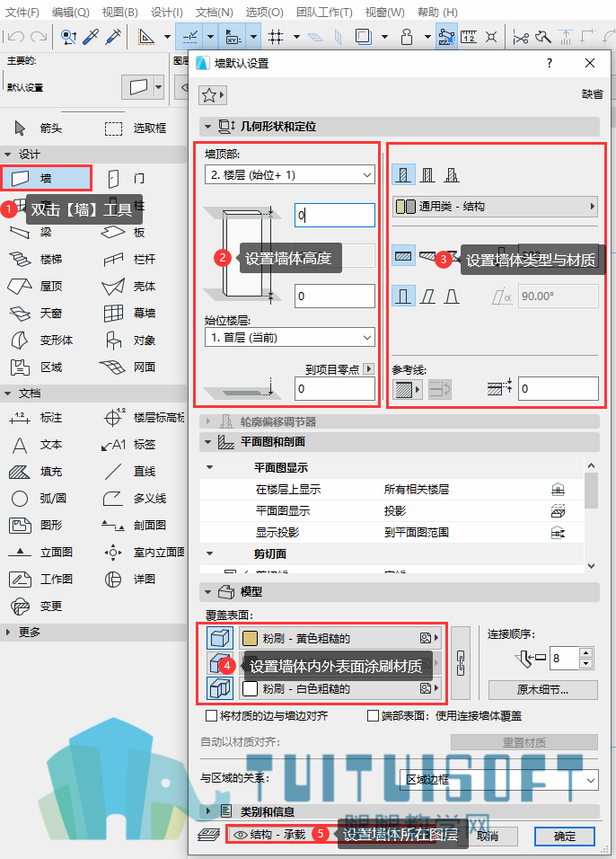This screenshot has width=616, height=859.
Task: Select the Skylight (天窗) tool
Action: [36, 313]
